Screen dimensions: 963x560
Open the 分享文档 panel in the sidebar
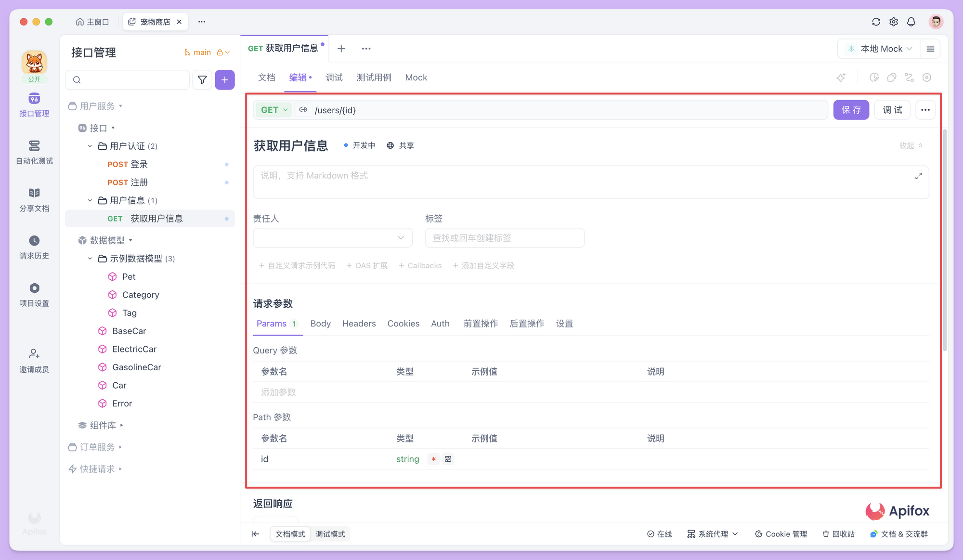34,199
